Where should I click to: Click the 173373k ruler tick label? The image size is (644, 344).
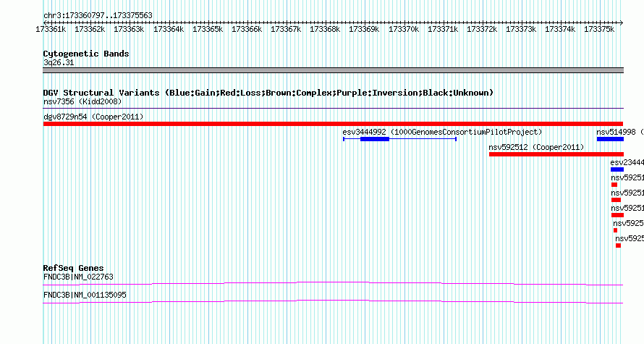pyautogui.click(x=521, y=30)
